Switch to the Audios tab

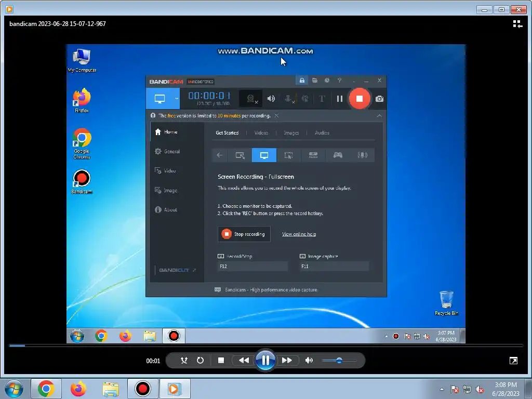[322, 132]
